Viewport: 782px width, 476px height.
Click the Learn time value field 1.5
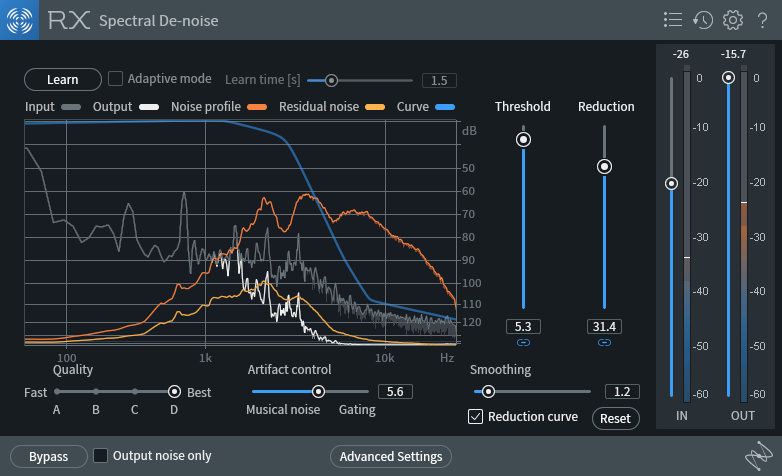(439, 80)
